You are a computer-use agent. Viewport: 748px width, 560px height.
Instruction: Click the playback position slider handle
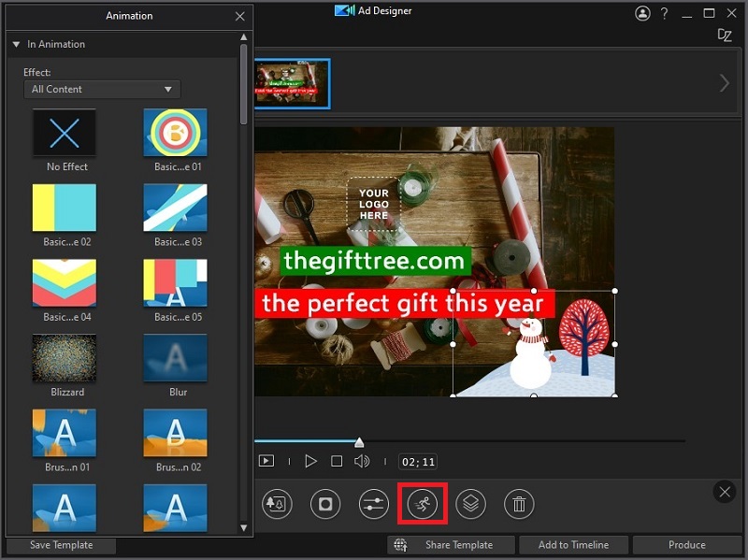[359, 442]
